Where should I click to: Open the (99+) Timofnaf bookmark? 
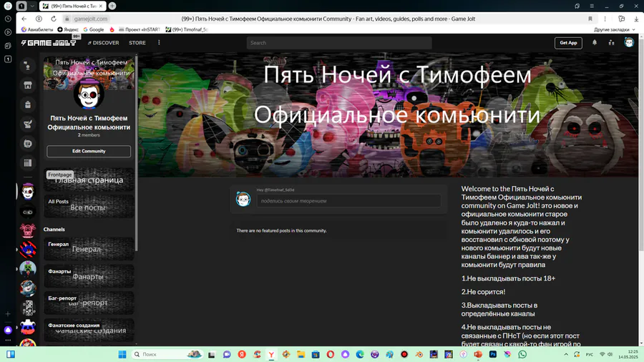click(187, 29)
